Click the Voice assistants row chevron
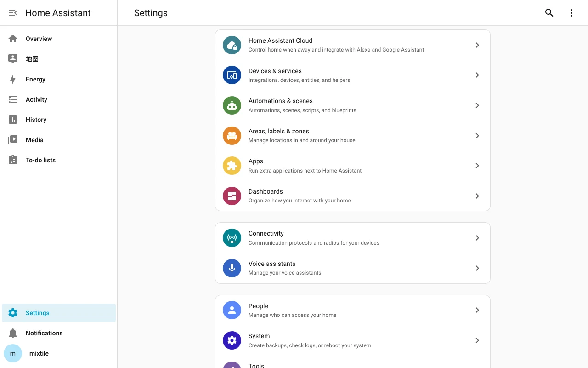 click(x=477, y=268)
